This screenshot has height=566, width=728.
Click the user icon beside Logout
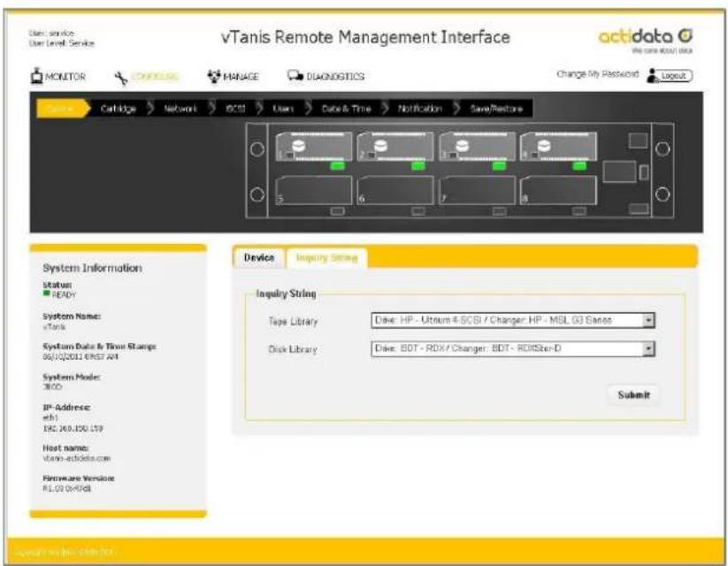(x=653, y=76)
